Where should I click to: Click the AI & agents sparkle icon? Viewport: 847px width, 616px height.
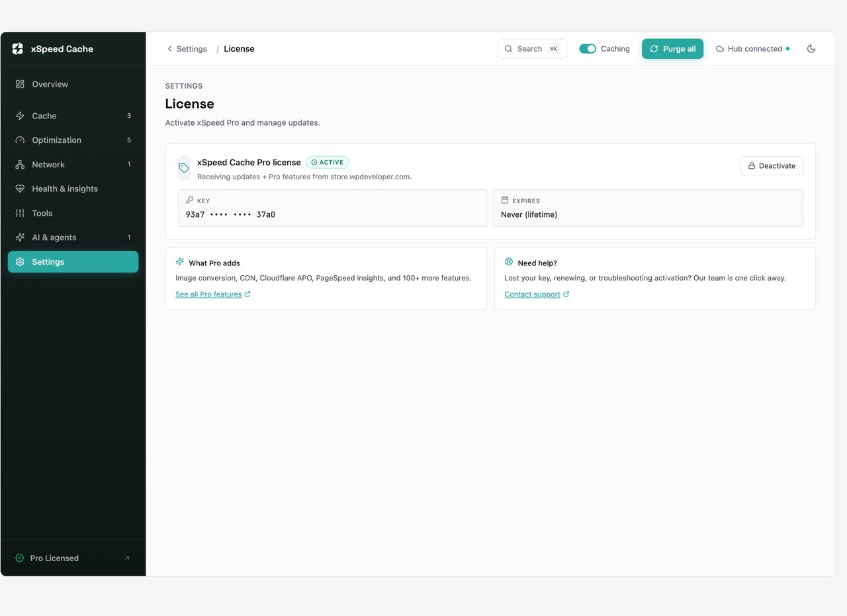[x=20, y=238]
